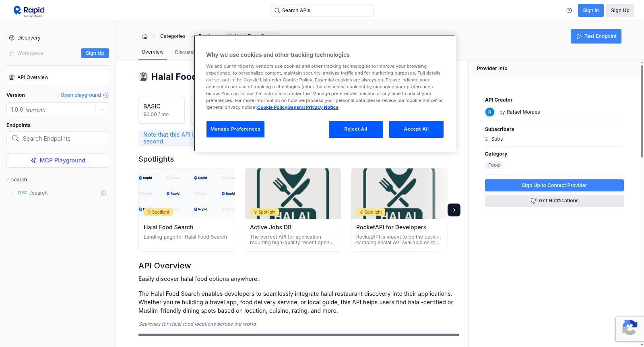Open the Halal Food Search spotlight thumbnail

(x=187, y=193)
